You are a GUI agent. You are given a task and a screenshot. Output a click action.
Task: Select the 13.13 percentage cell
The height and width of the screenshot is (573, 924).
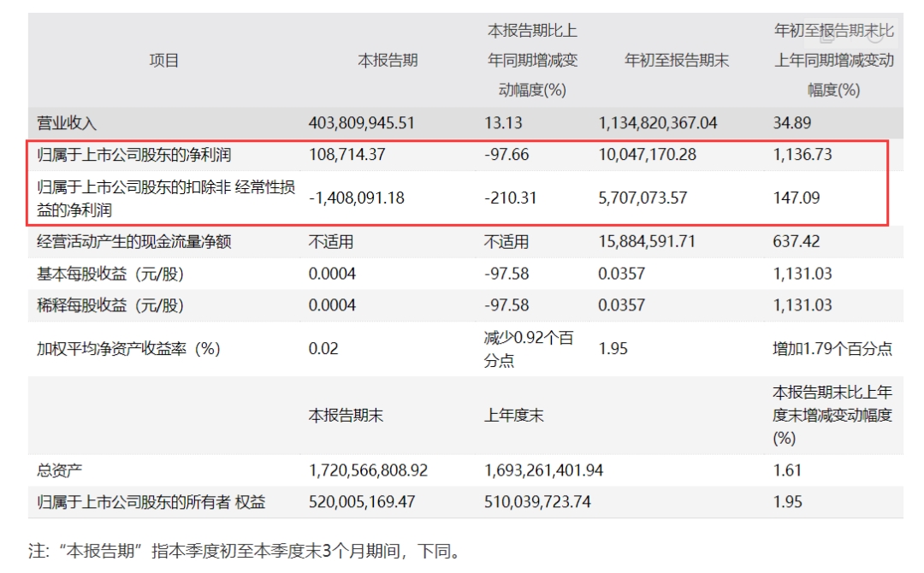503,123
